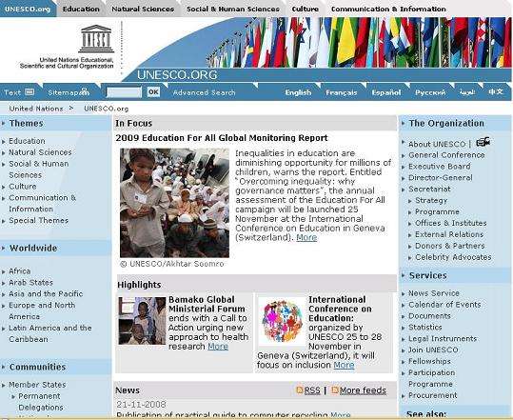The height and width of the screenshot is (420, 513).
Task: Open More link for Bamako Forum
Action: tap(218, 347)
